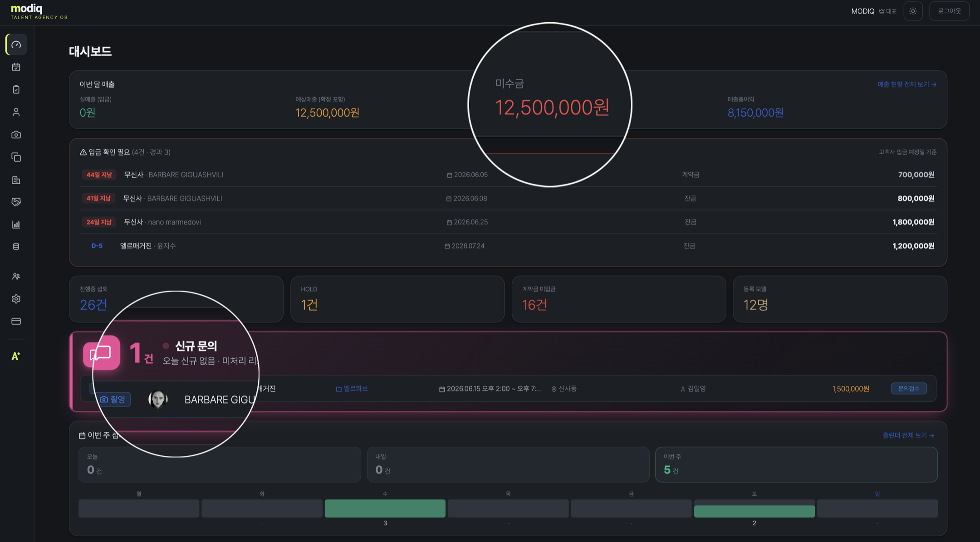Screen dimensions: 980x542
Task: Click the 800,000원 amount
Action: tap(916, 198)
